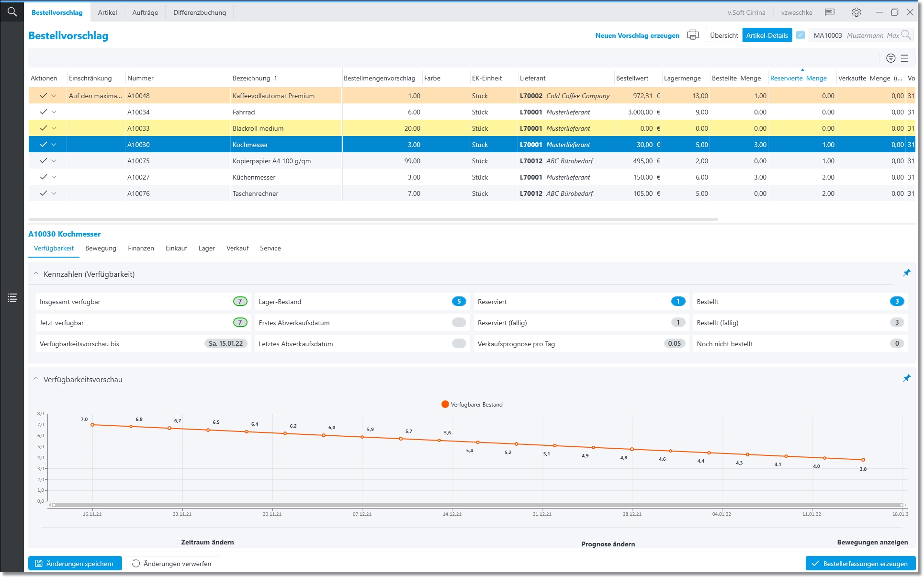This screenshot has height=578, width=924.
Task: Open the Einkauf detail tab
Action: (x=176, y=248)
